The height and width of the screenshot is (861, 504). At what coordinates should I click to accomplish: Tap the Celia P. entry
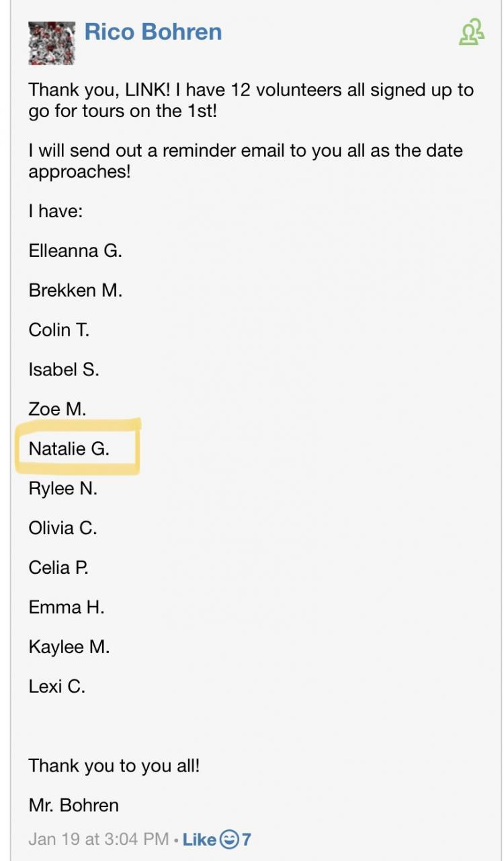click(x=58, y=568)
